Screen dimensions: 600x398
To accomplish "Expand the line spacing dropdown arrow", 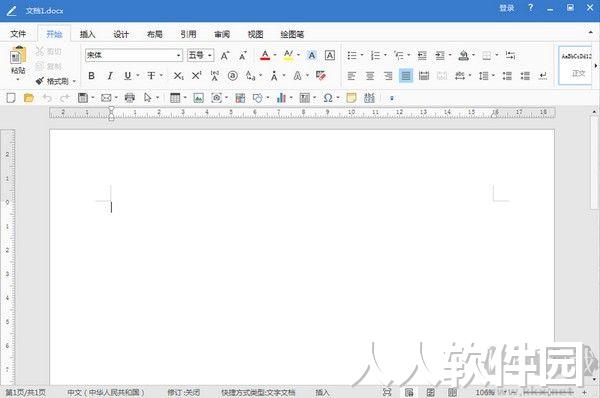I will coord(493,76).
